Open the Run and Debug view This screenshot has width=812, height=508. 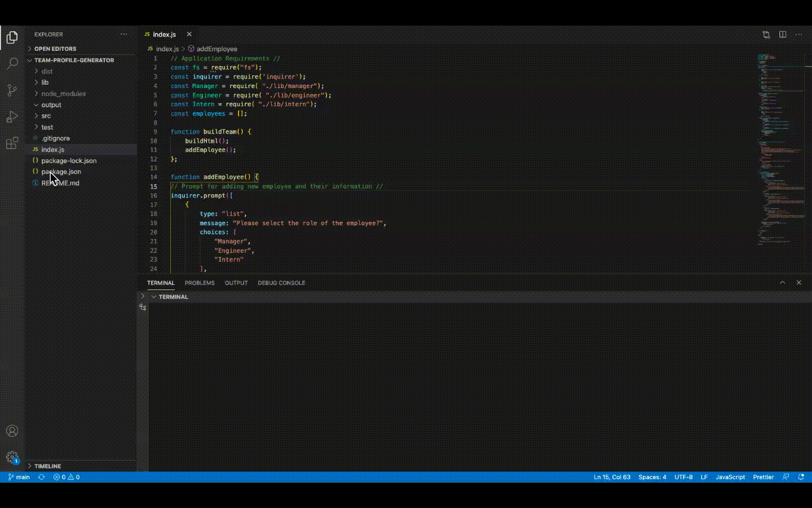click(12, 117)
